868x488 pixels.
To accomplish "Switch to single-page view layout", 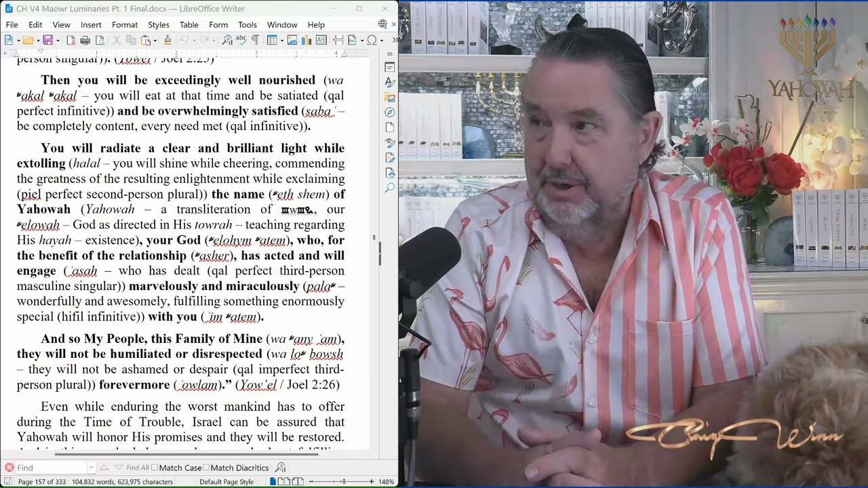I will 273,482.
